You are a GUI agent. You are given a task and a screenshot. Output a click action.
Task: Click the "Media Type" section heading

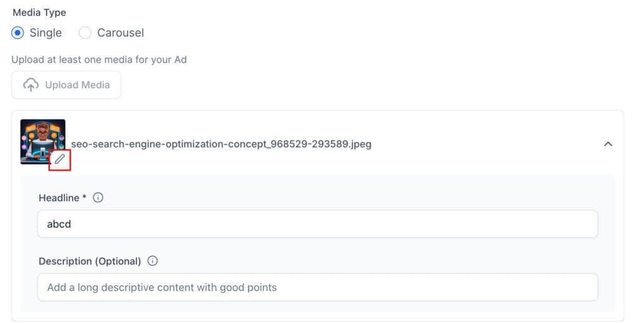(x=40, y=13)
